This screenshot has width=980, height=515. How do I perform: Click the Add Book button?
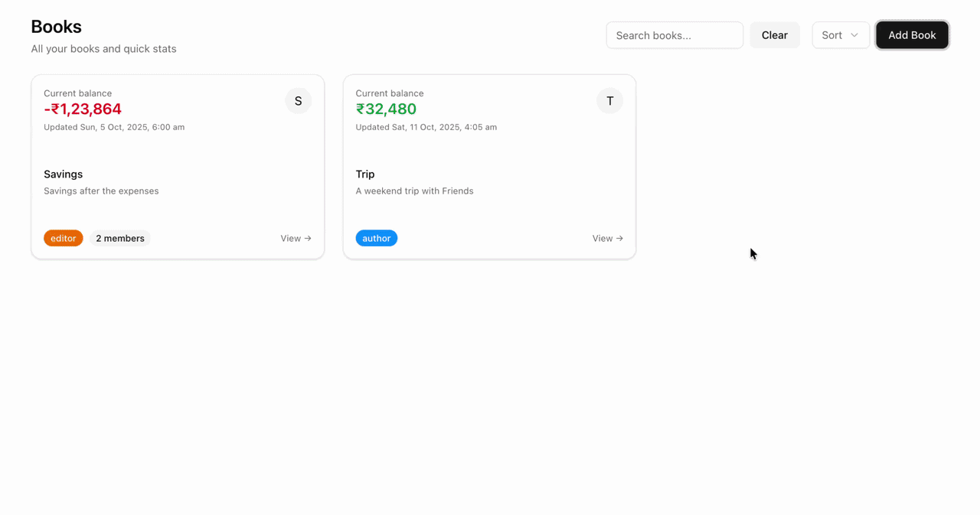click(912, 34)
